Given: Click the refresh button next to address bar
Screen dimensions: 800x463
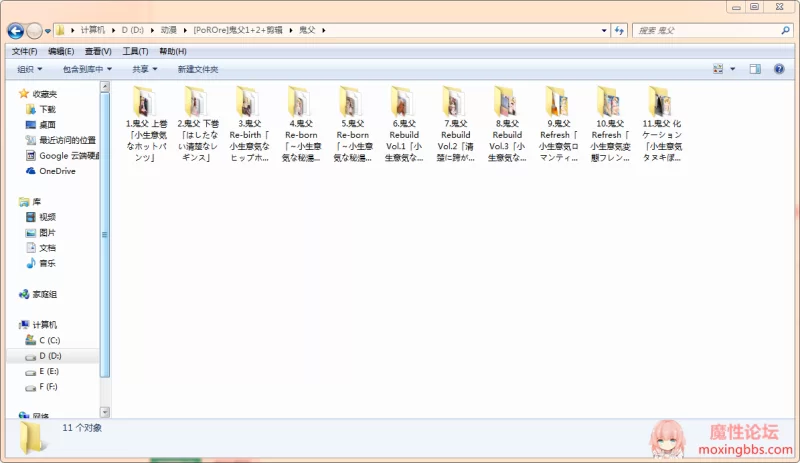Looking at the screenshot, I should [x=619, y=31].
